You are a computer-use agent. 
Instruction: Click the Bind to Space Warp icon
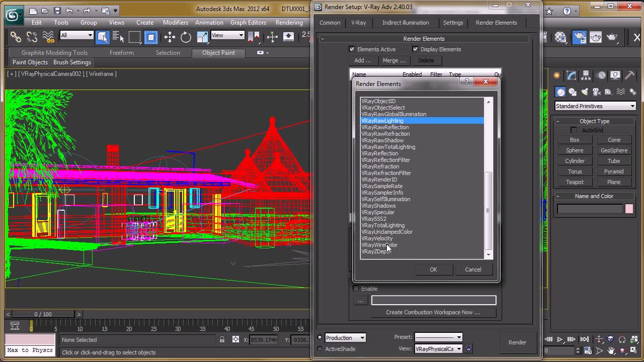(x=48, y=37)
